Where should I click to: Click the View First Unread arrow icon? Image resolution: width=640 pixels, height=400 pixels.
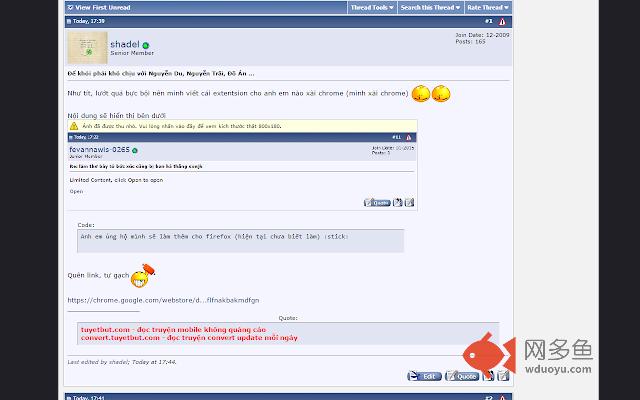point(70,7)
